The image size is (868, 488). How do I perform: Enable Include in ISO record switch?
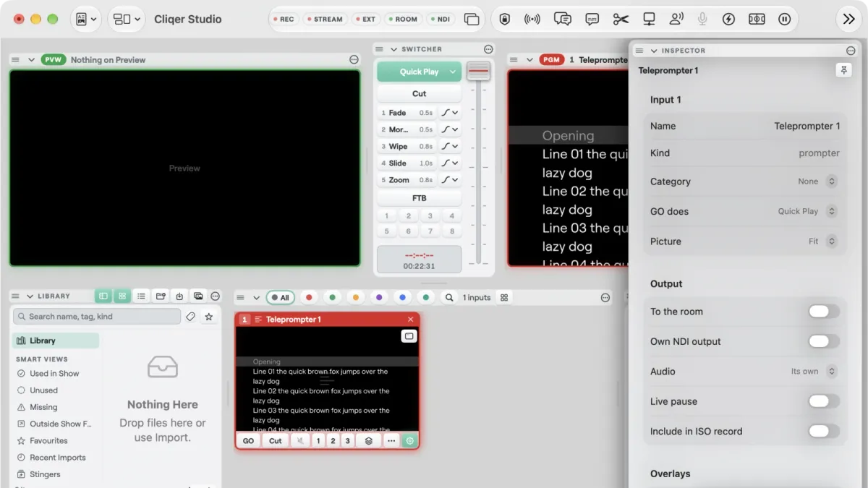(824, 431)
